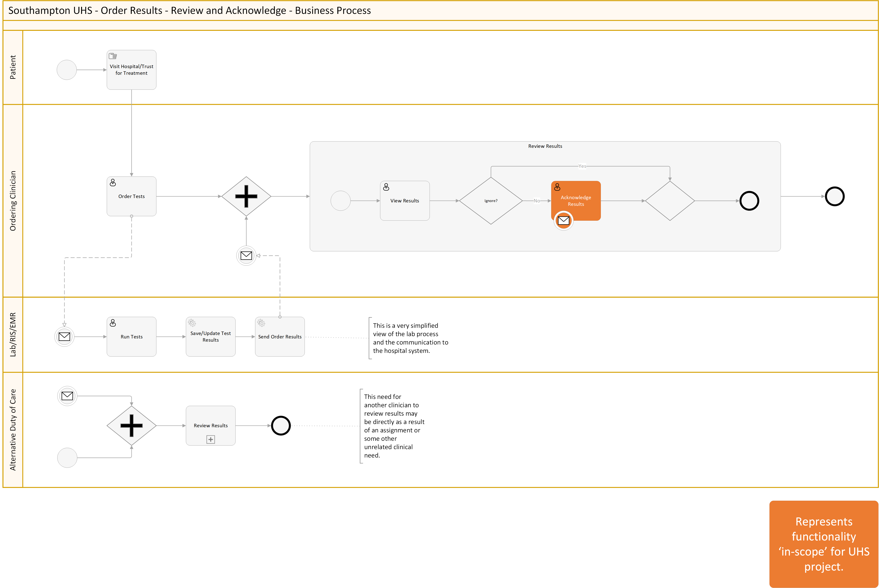This screenshot has width=879, height=588.
Task: Click the gear icon on Save/Update Test Results
Action: point(192,323)
